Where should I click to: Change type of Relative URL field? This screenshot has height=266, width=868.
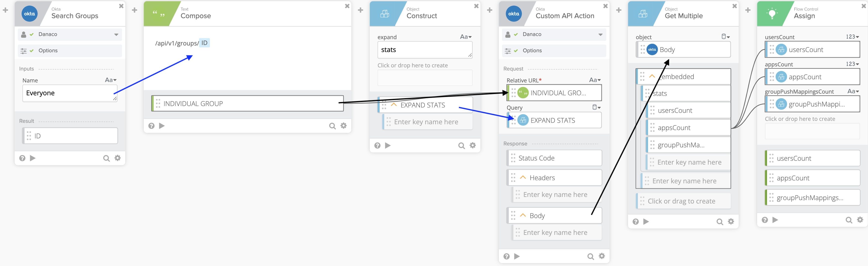[x=595, y=80]
